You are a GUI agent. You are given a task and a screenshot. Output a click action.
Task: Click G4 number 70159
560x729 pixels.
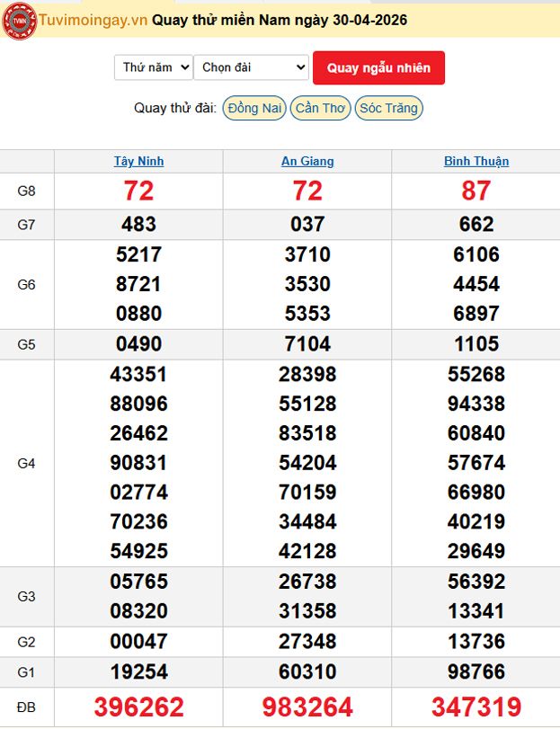[x=307, y=493]
